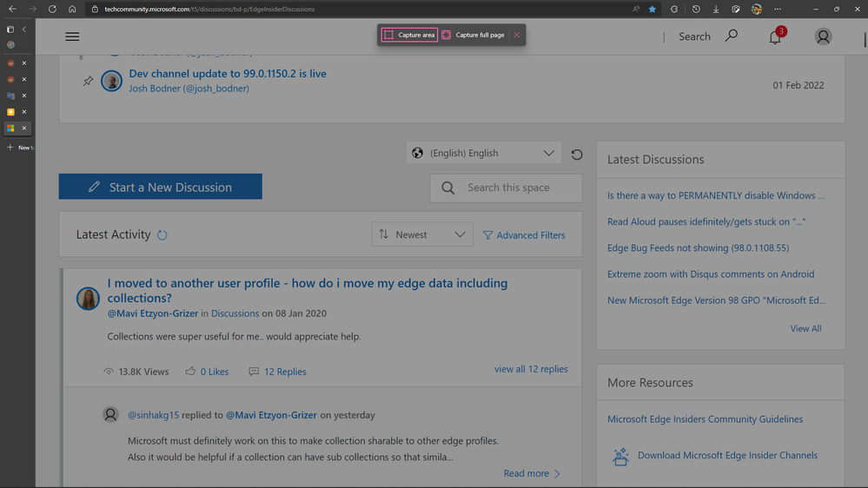Viewport: 868px width, 488px height.
Task: Open Download Microsoft Edge Insider Channels link
Action: (727, 455)
